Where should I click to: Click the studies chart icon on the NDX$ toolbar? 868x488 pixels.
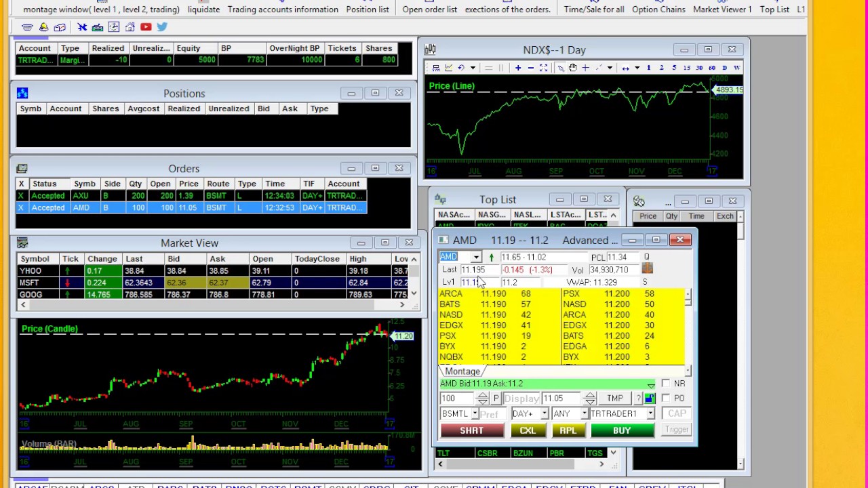pos(448,68)
